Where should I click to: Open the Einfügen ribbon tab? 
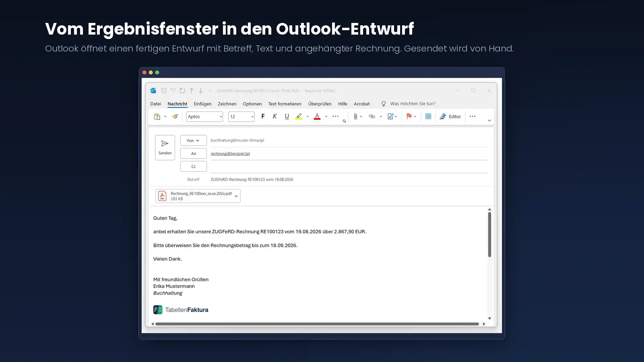pos(202,104)
